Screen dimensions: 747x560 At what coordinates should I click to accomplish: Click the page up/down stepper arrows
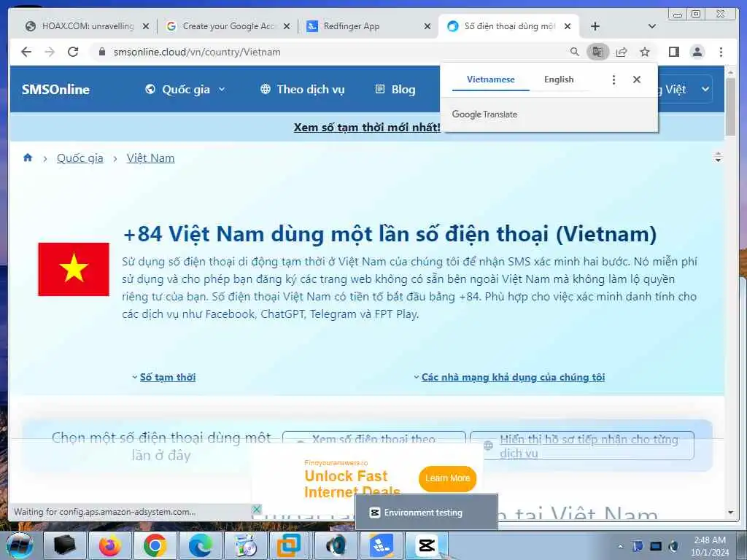pyautogui.click(x=718, y=157)
